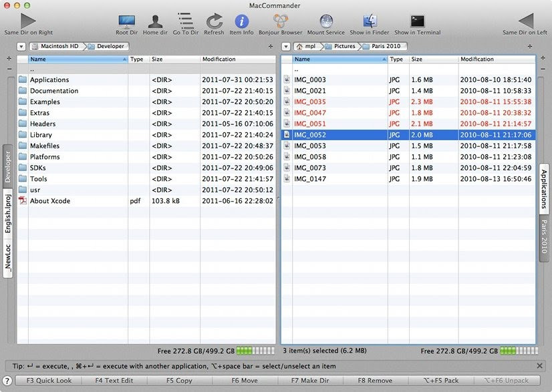The height and width of the screenshot is (392, 552).
Task: Open the help question mark button
Action: pos(7,381)
